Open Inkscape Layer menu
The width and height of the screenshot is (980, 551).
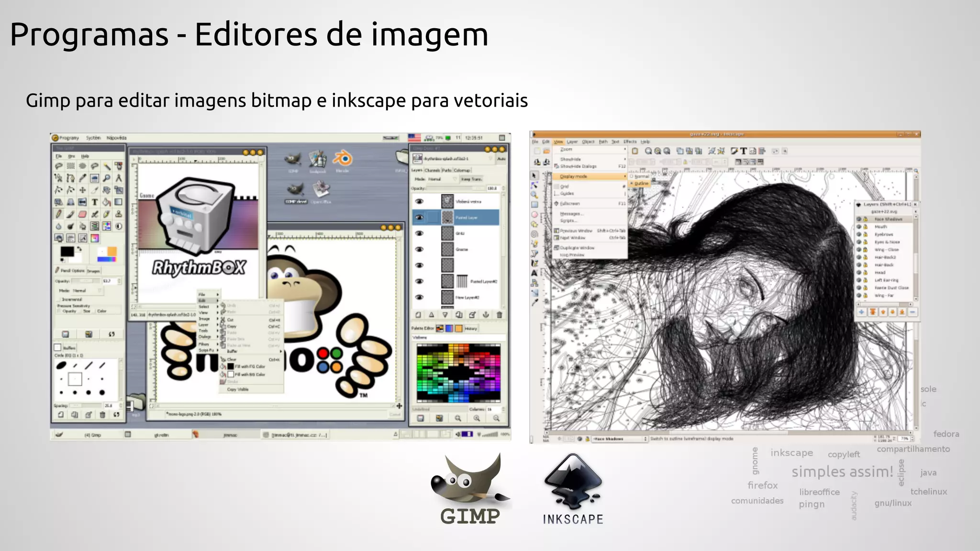coord(572,142)
